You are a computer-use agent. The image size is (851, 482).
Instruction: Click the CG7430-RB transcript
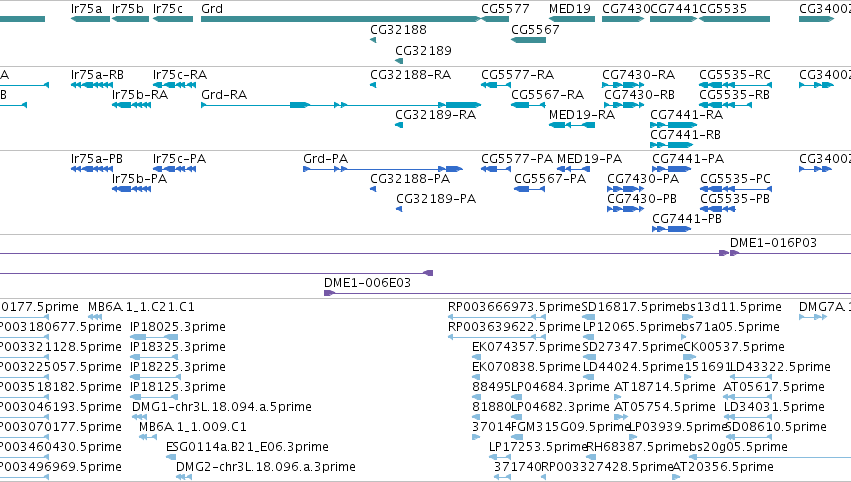[x=623, y=105]
